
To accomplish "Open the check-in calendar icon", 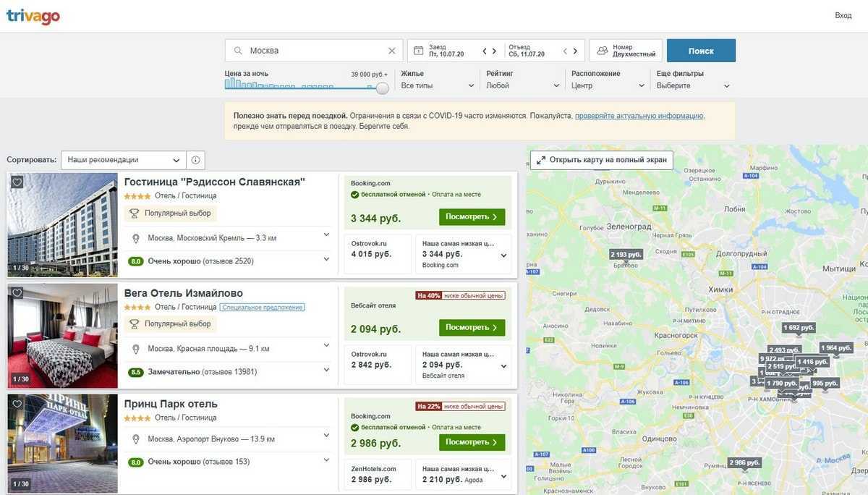I will point(418,51).
